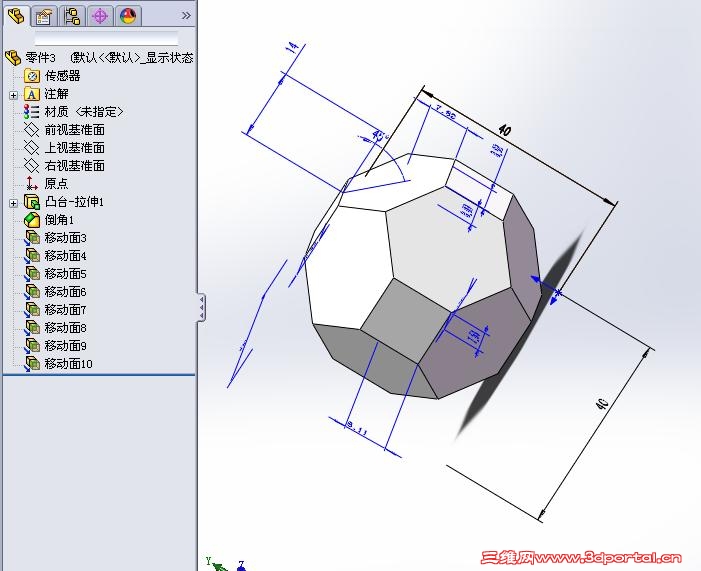Select the dark square face of model
Viewport: 701px width, 571px height.
pyautogui.click(x=405, y=320)
